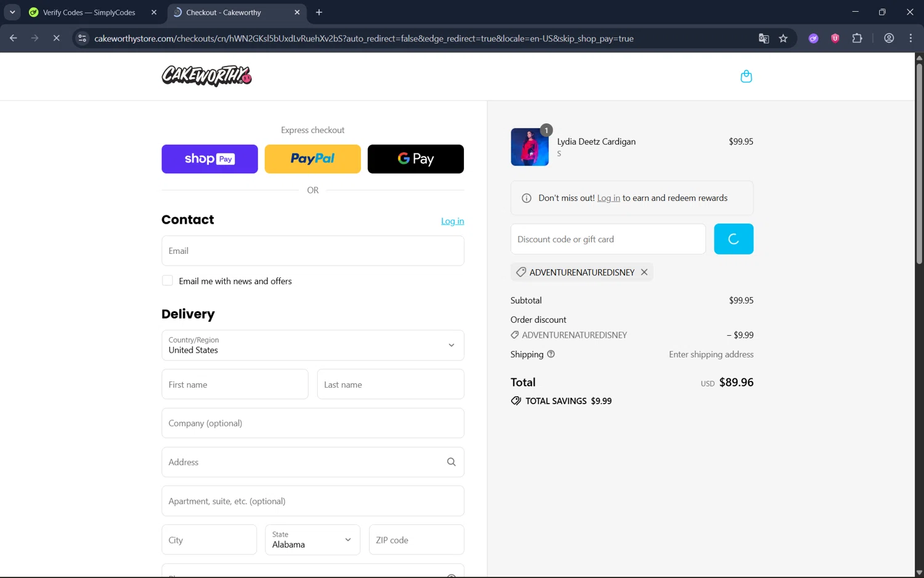Click the Enter shipping address text
Image resolution: width=924 pixels, height=578 pixels.
pos(711,354)
